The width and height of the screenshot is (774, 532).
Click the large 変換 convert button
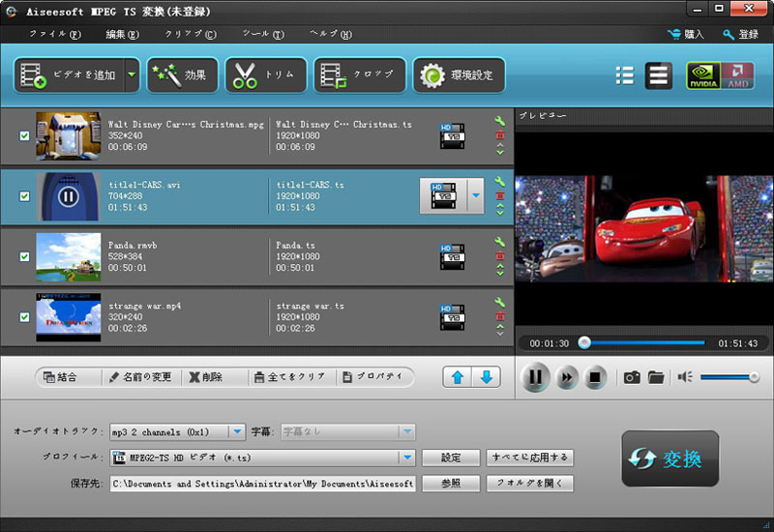click(x=670, y=459)
